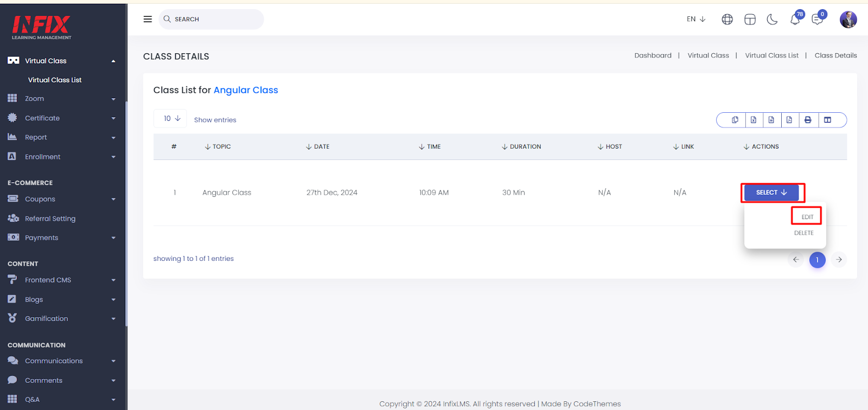This screenshot has height=410, width=868.
Task: Toggle column visibility icon
Action: coord(828,120)
